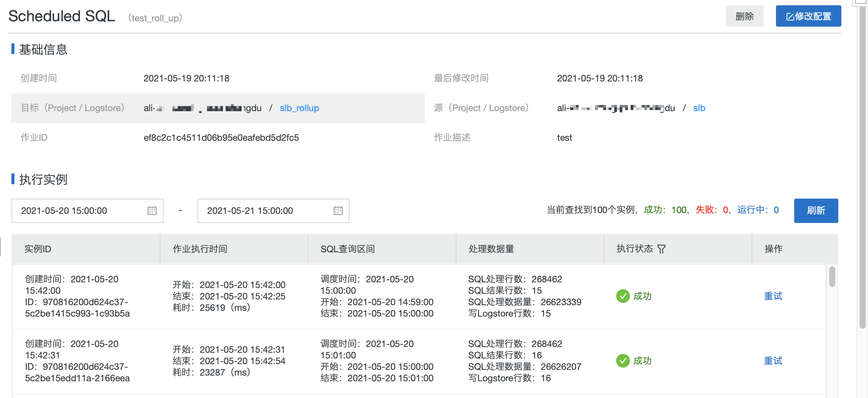Click success check icon in the 15:42:00 row

623,296
